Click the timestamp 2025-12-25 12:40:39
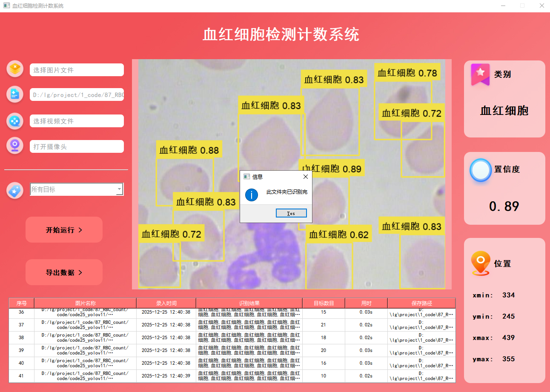This screenshot has width=550, height=392. tap(166, 376)
